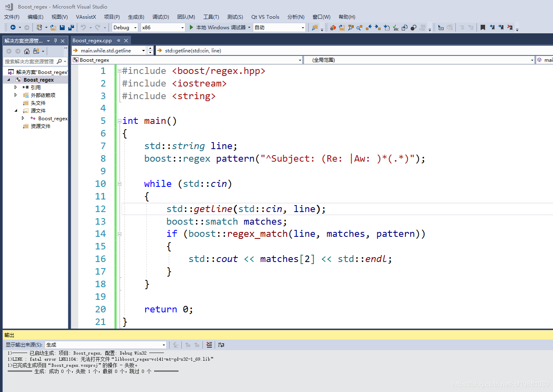Collapse the if block outline

[x=120, y=234]
